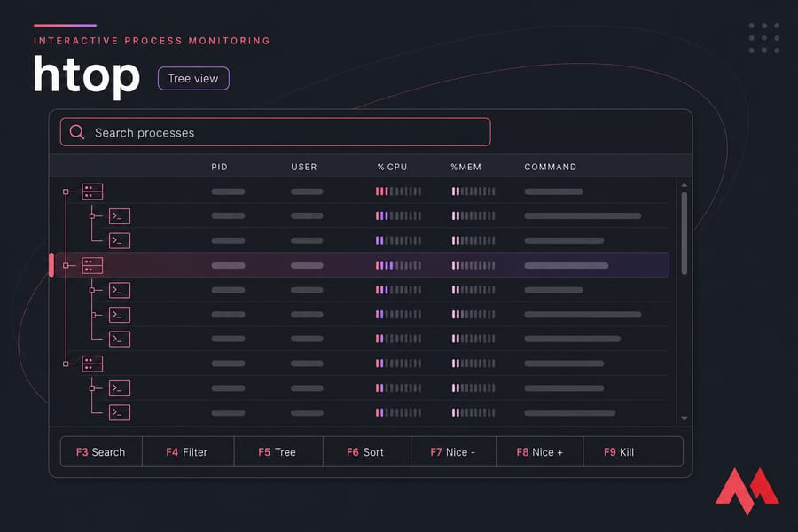Sort by the PID column header
This screenshot has height=532, width=798.
click(x=219, y=167)
